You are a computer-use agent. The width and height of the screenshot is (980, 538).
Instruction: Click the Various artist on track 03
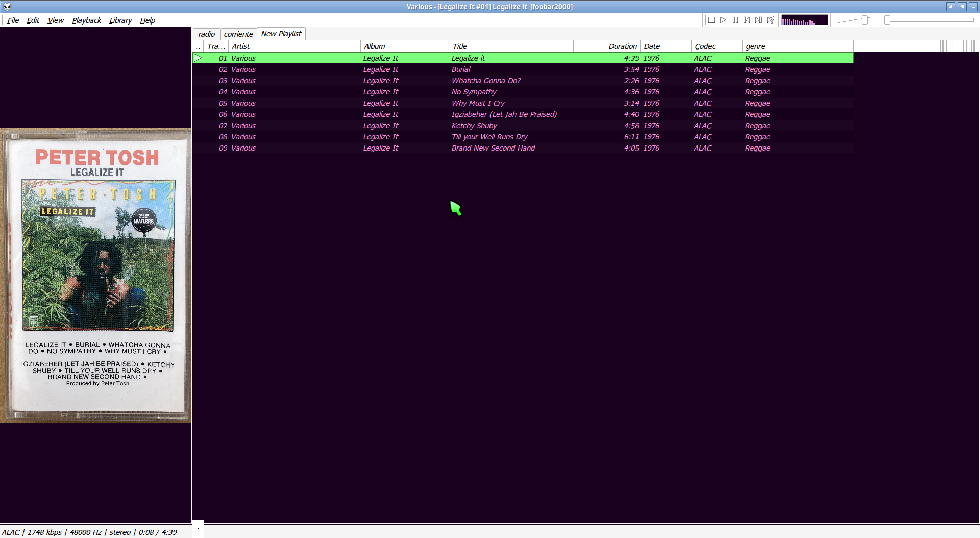243,81
